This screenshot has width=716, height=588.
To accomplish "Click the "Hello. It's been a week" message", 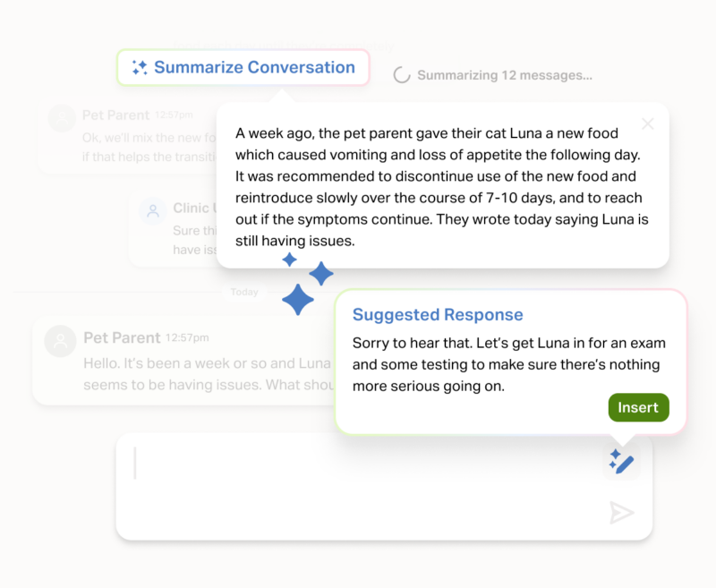I will pyautogui.click(x=206, y=374).
